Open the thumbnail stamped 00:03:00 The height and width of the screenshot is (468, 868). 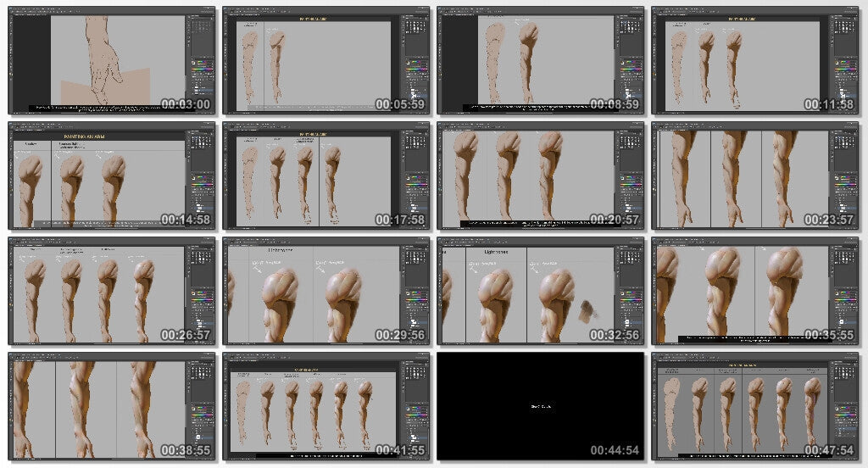[x=112, y=60]
